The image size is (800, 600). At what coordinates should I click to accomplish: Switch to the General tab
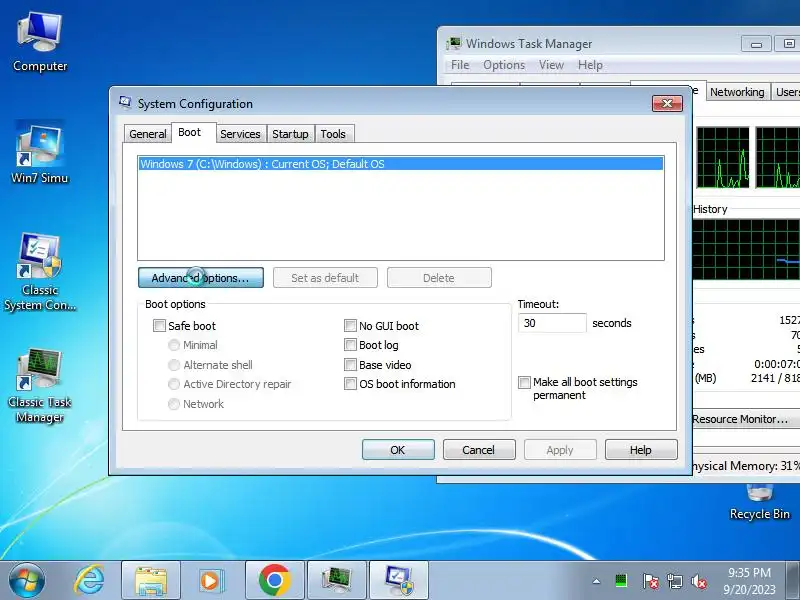coord(147,134)
